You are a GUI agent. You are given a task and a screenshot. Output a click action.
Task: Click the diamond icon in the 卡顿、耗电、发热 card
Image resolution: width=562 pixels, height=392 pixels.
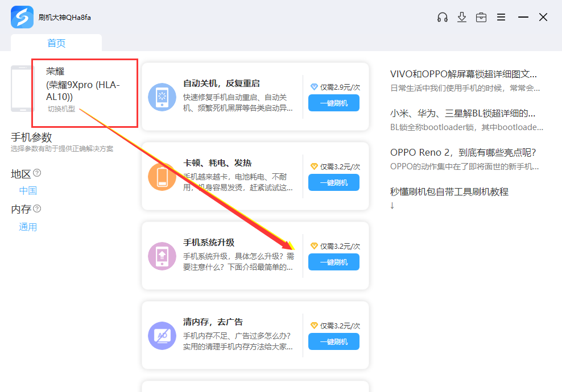pos(314,166)
